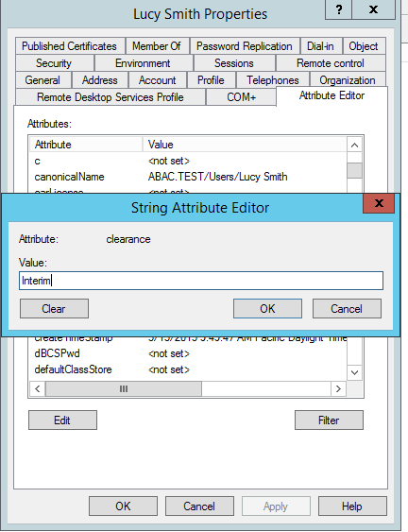
Task: Open the Account tab
Action: click(158, 80)
